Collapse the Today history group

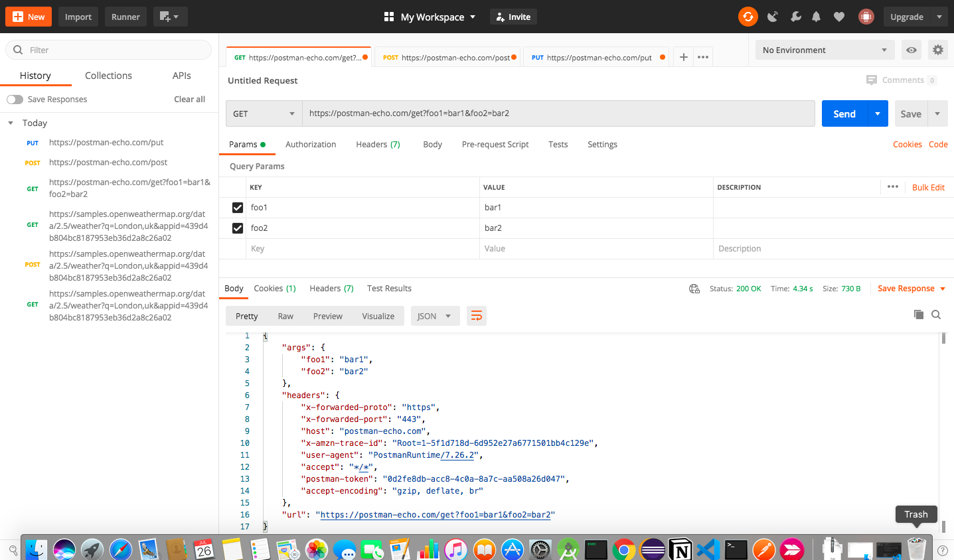point(11,123)
